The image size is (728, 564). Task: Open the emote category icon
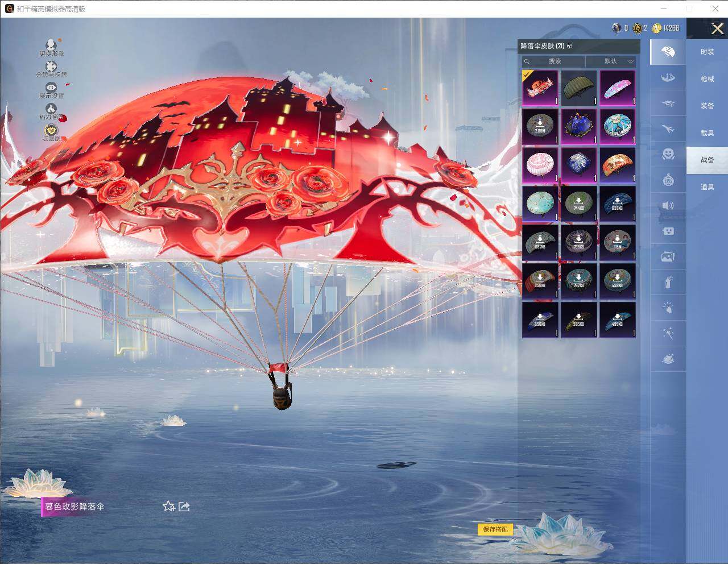point(668,155)
